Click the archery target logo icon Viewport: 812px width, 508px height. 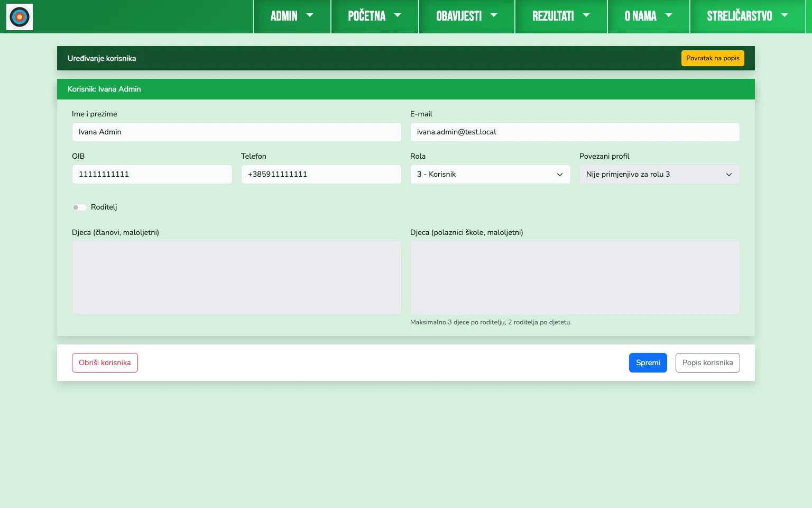click(20, 17)
